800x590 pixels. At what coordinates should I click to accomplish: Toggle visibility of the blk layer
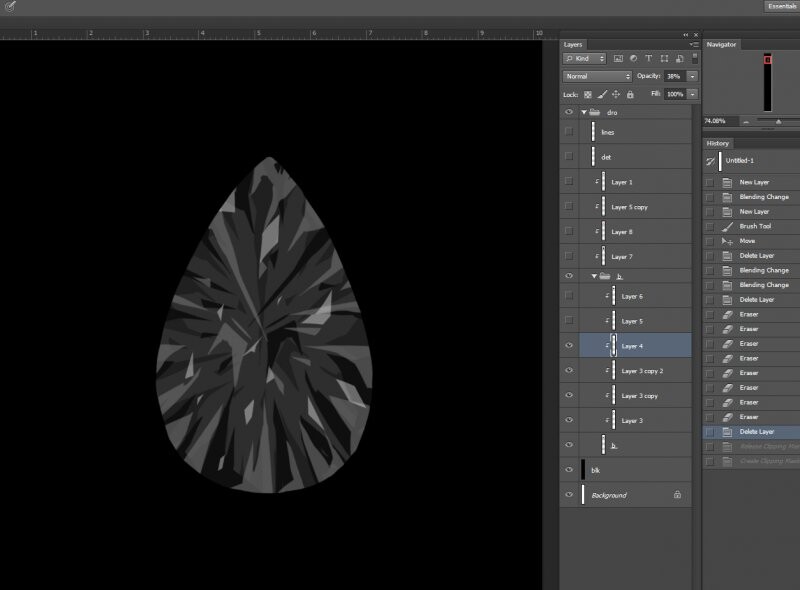(568, 470)
